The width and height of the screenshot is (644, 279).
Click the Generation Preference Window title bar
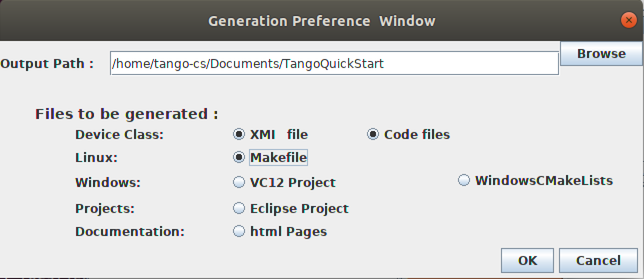tap(321, 20)
